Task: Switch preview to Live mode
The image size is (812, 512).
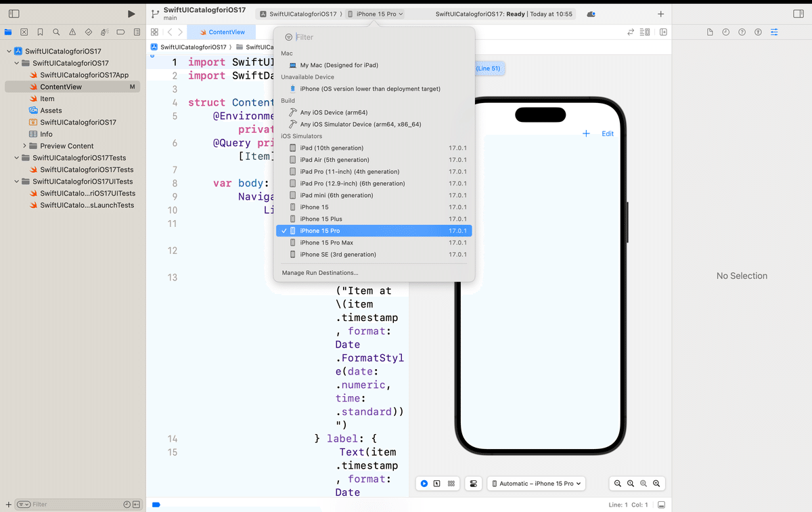Action: click(424, 484)
